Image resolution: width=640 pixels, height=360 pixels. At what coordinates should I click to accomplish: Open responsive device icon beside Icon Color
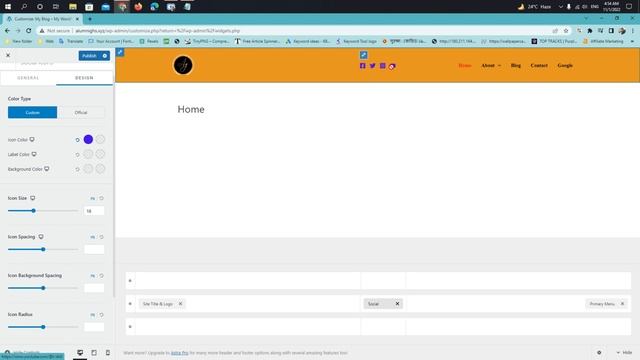tap(32, 140)
